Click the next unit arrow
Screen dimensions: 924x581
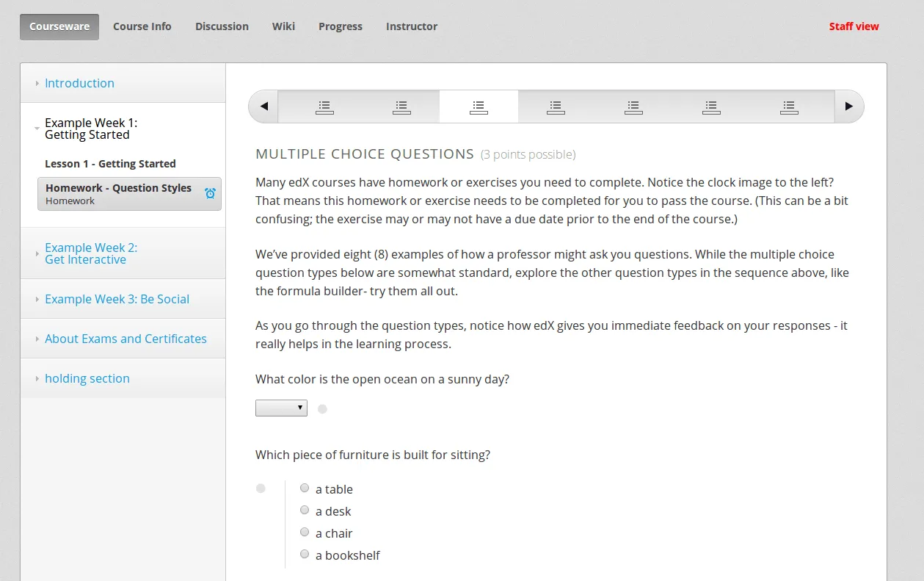pos(848,107)
